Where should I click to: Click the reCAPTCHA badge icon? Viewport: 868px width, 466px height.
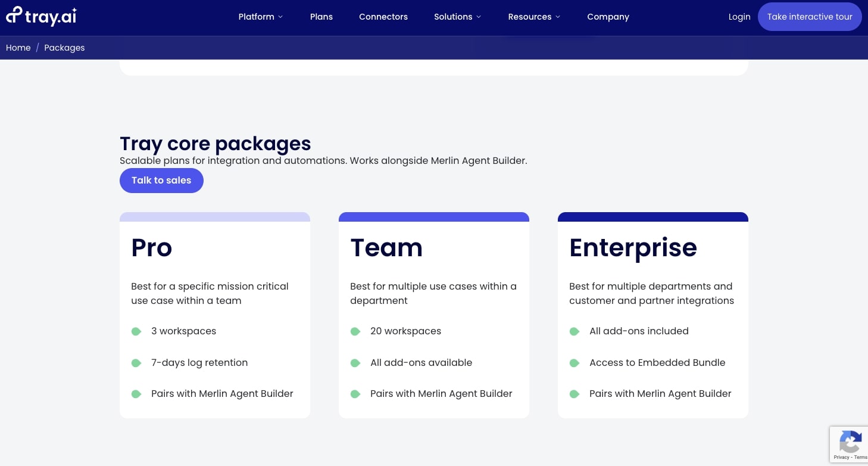coord(850,442)
